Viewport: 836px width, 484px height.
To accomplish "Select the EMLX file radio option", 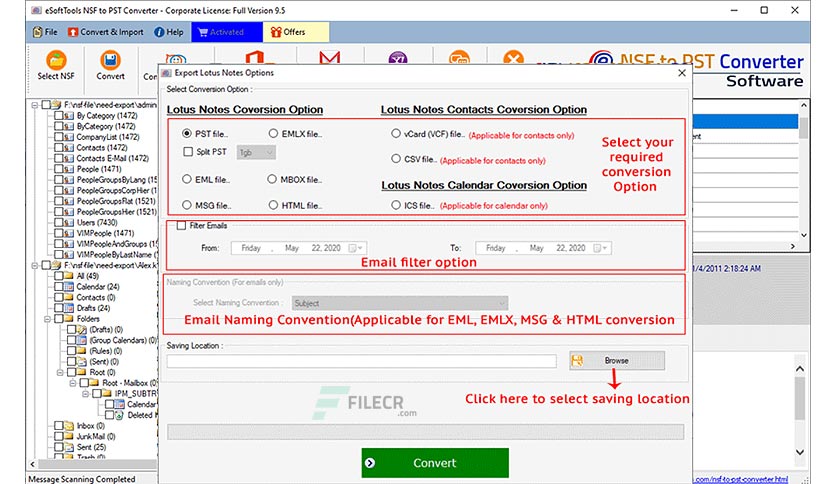I will click(x=273, y=133).
